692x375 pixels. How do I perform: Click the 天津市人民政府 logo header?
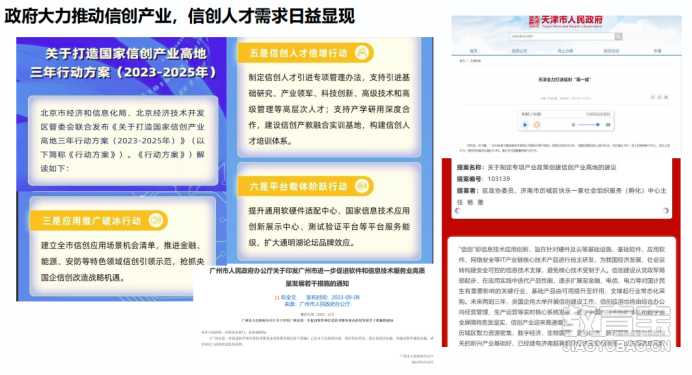(x=566, y=21)
